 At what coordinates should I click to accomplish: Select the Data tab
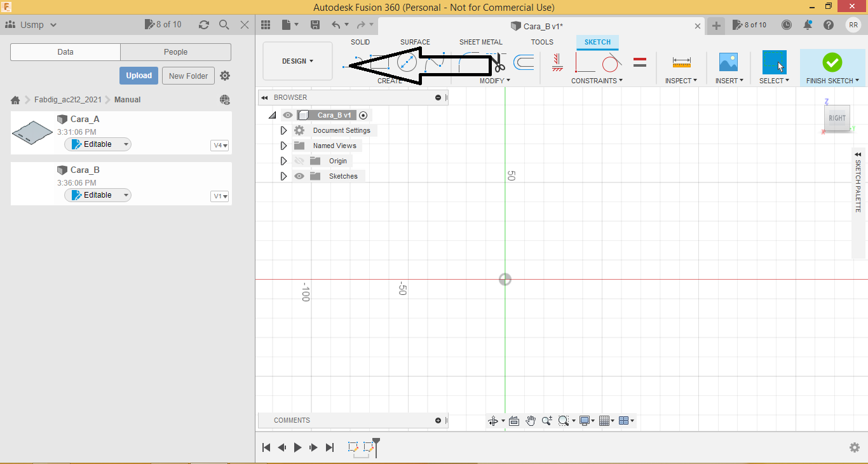coord(65,52)
